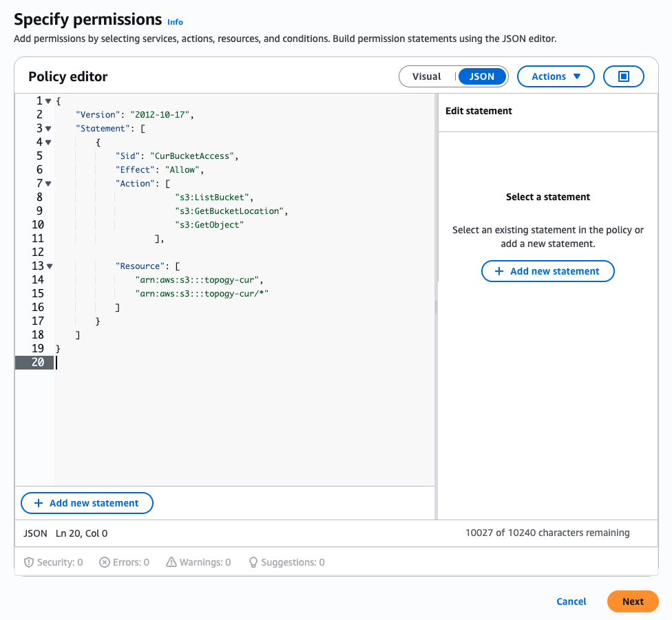This screenshot has width=672, height=620.
Task: Click the Ln 20, Col 0 status text
Action: point(81,533)
